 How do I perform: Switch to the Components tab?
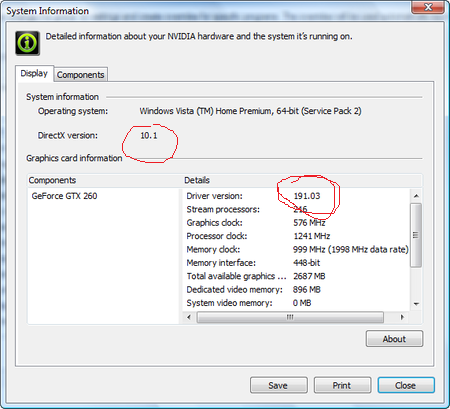pos(80,75)
